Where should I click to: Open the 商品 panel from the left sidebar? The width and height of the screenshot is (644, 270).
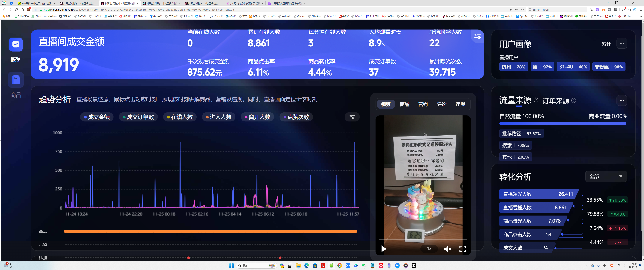click(x=16, y=80)
